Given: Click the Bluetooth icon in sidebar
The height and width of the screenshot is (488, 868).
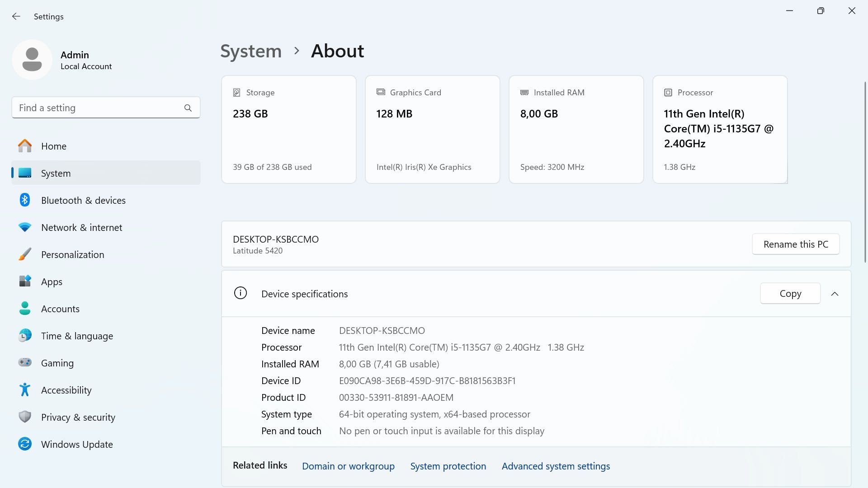Looking at the screenshot, I should point(25,200).
